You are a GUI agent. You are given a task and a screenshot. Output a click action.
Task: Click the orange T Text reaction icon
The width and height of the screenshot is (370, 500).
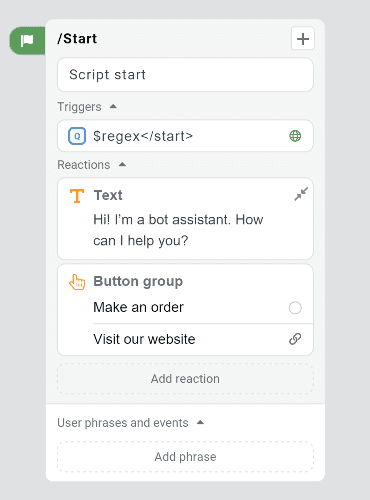tap(77, 196)
